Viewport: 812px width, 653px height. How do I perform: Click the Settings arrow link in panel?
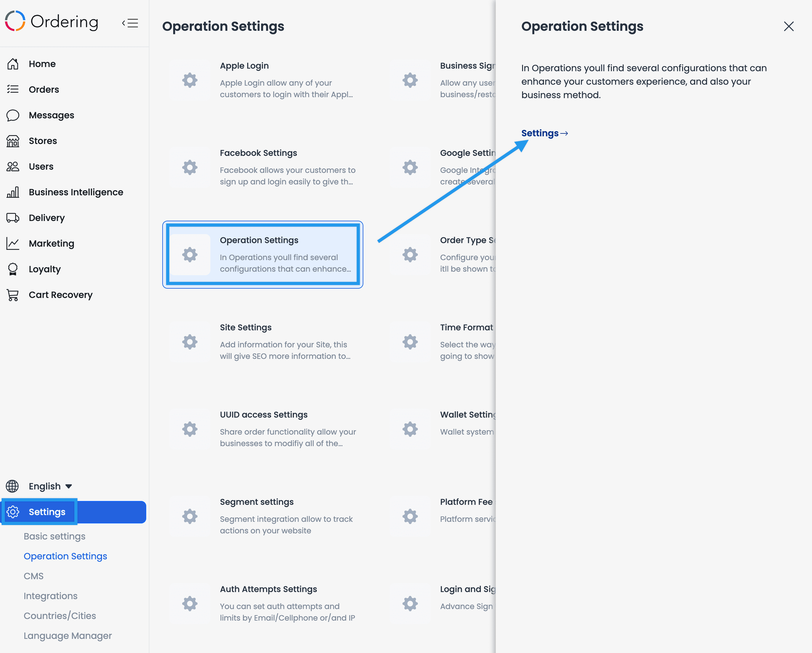tap(544, 133)
